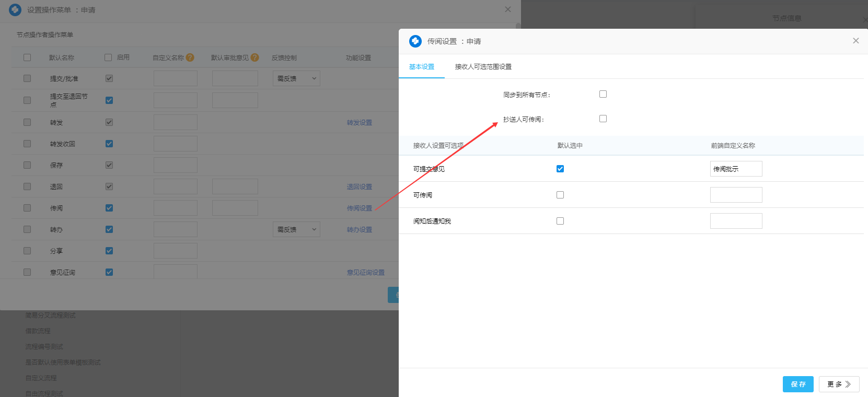Screen dimensions: 868x397
Task: Close the 设置操作菜单 dialog
Action: 507,9
